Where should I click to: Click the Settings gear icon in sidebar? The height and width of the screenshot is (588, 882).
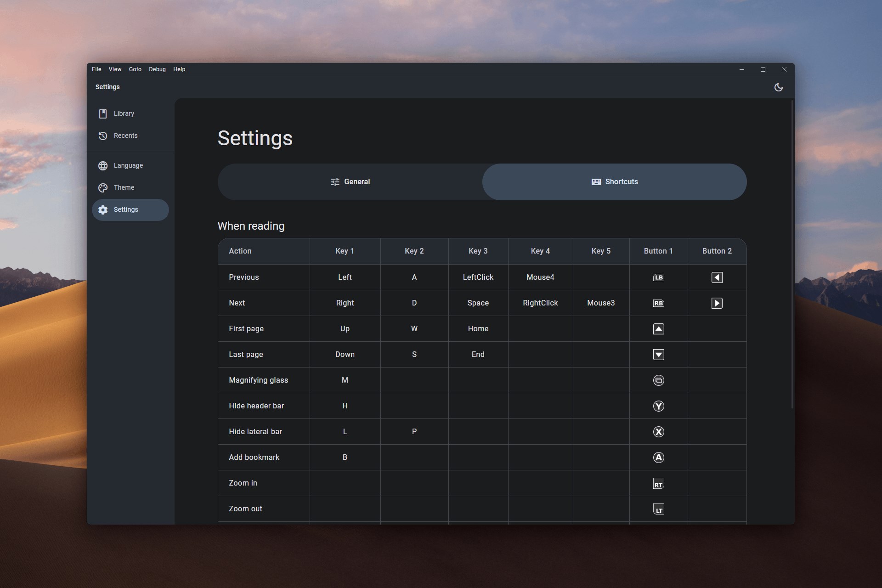pos(103,210)
